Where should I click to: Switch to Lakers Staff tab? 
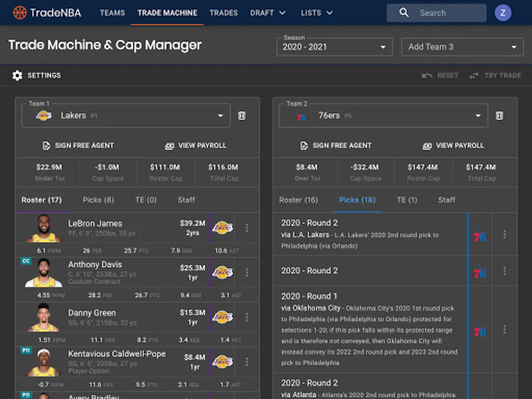(x=186, y=200)
